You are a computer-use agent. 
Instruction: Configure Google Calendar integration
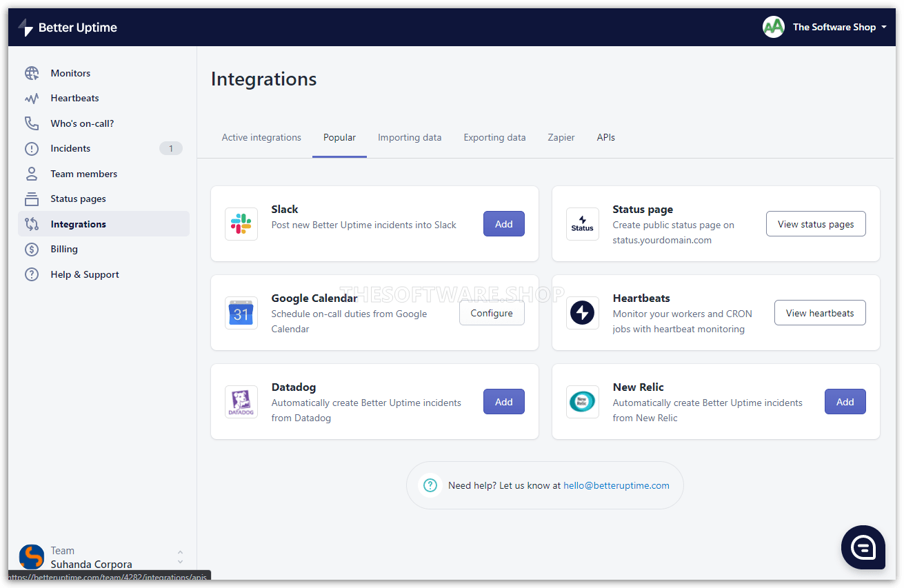click(492, 313)
